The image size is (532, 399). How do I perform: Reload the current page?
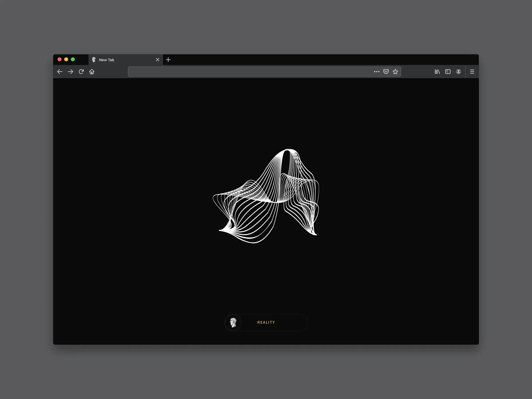coord(81,71)
